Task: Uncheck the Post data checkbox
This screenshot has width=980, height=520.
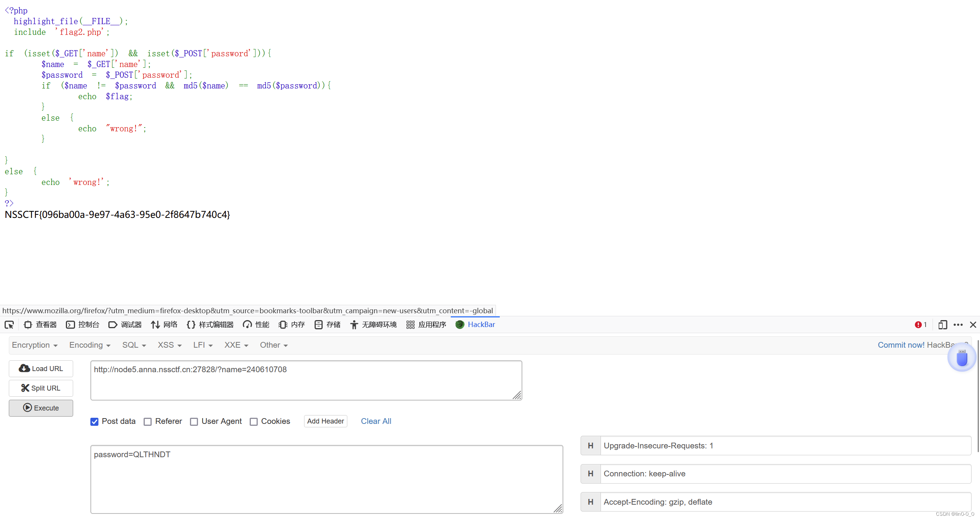Action: [95, 422]
